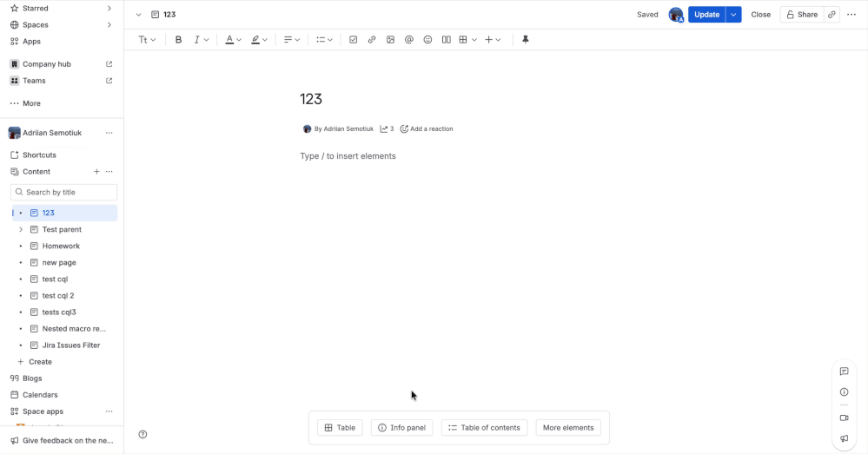Close the editor
Viewport: 868px width, 454px height.
[760, 15]
